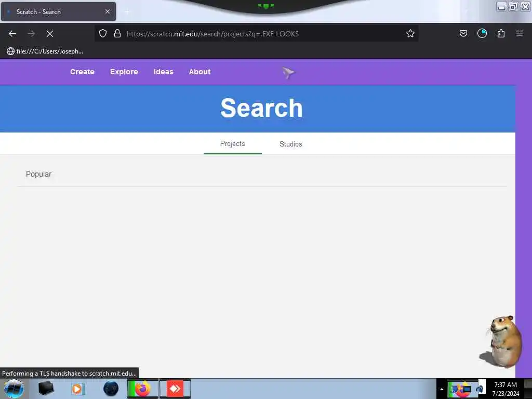The image size is (532, 399).
Task: Click the forward navigation arrow
Action: tap(31, 34)
